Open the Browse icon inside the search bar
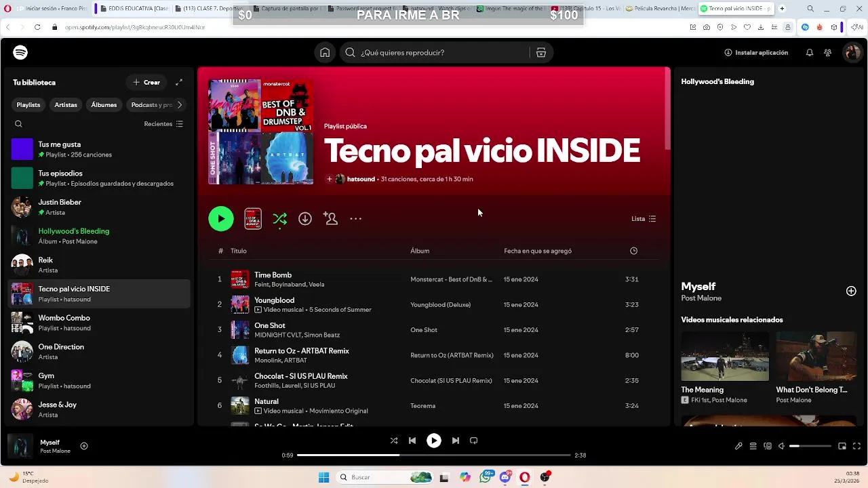This screenshot has height=488, width=868. [x=541, y=52]
